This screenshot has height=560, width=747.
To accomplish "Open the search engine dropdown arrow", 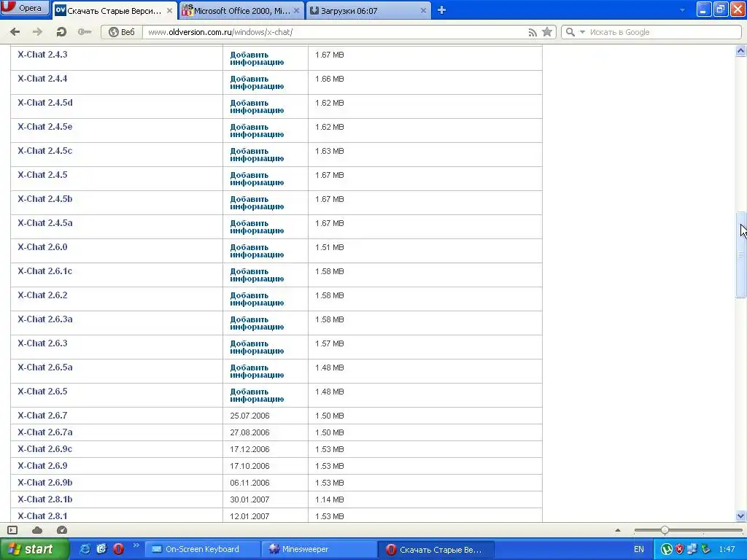I will [x=582, y=32].
